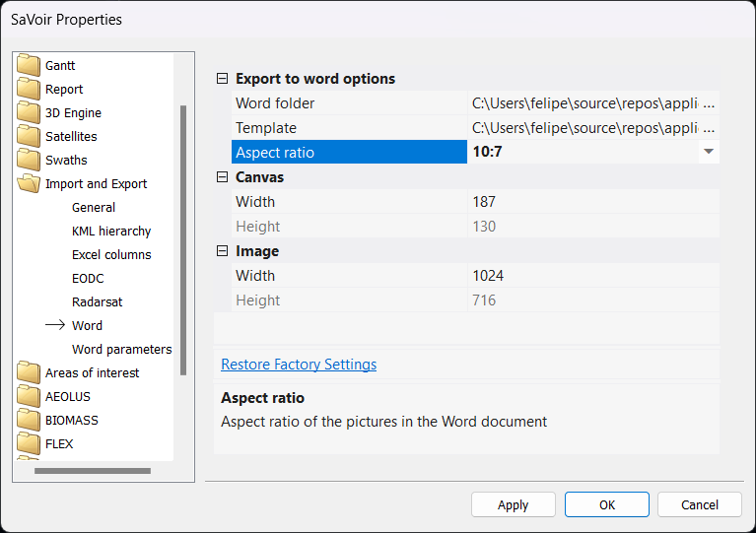Screen dimensions: 756x533
Task: Collapse the Image property group
Action: [x=222, y=251]
